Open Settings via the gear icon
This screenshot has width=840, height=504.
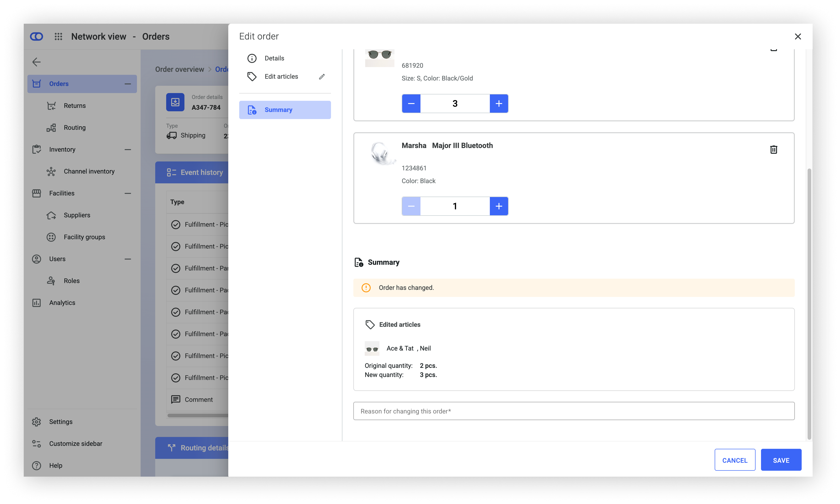tap(36, 421)
